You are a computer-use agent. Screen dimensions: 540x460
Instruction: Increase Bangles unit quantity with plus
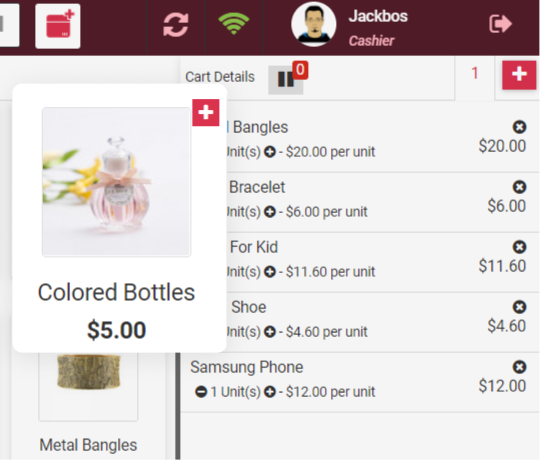270,152
